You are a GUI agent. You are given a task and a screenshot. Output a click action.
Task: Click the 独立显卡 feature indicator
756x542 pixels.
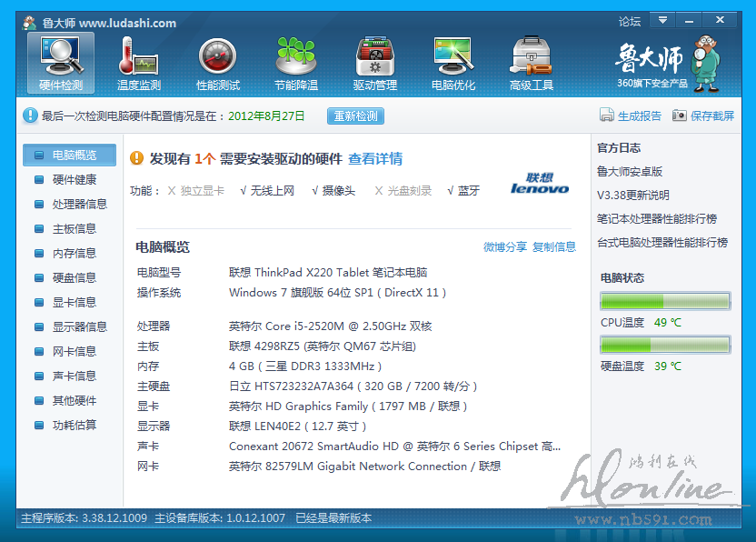point(195,191)
